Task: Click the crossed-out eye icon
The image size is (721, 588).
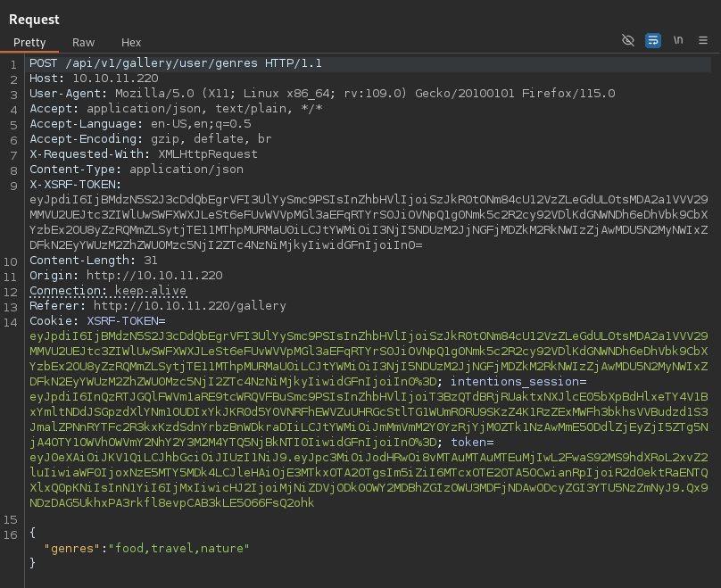Action: click(628, 41)
